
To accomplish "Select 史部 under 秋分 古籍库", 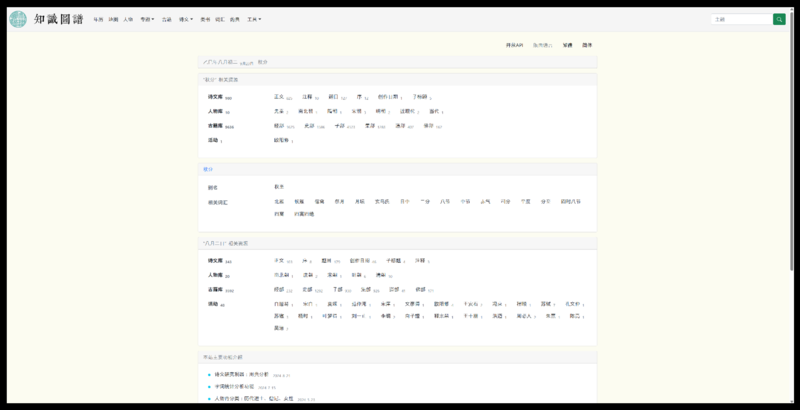I will (x=309, y=126).
